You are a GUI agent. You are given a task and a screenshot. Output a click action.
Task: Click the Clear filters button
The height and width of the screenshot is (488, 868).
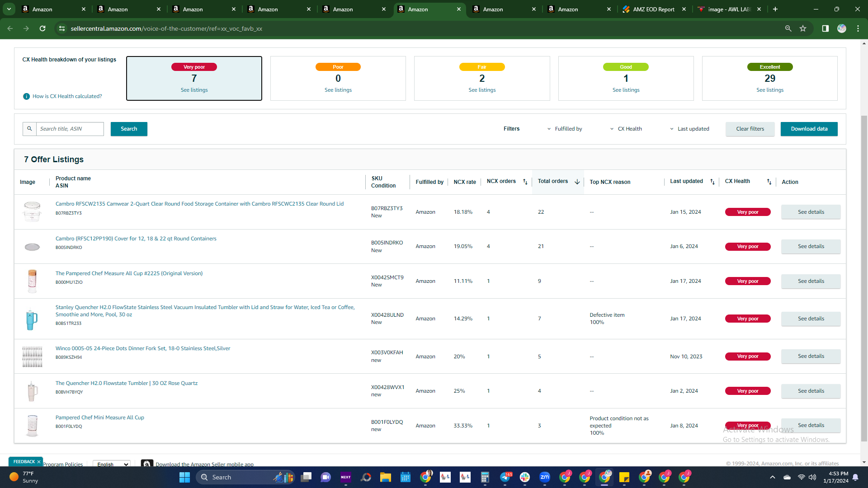[x=750, y=129]
